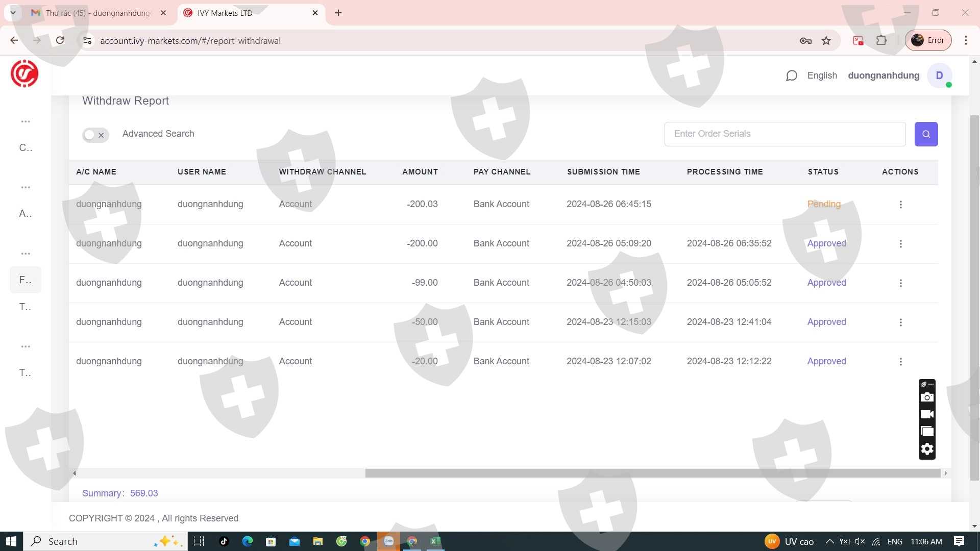
Task: Switch to the Gmail Thư rác tab
Action: pyautogui.click(x=97, y=13)
